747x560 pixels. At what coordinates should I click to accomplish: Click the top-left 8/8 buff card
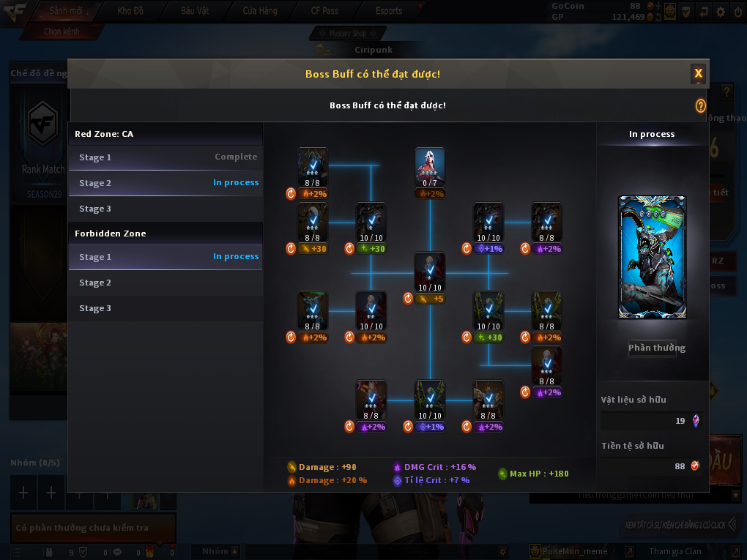pyautogui.click(x=313, y=167)
